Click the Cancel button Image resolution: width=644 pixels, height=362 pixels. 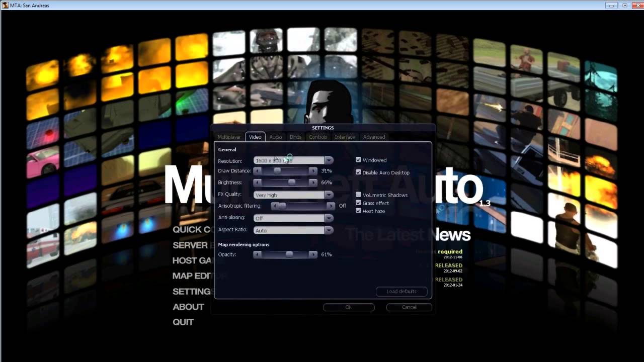[409, 307]
